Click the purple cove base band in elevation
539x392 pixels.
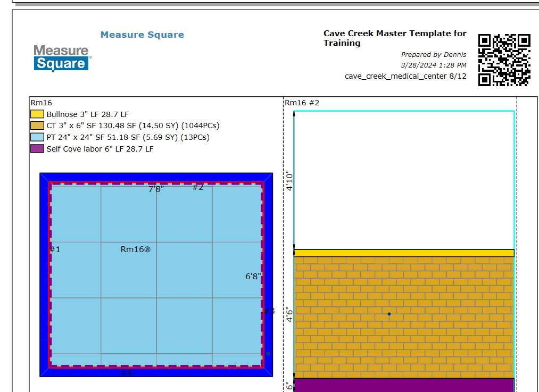(x=404, y=385)
